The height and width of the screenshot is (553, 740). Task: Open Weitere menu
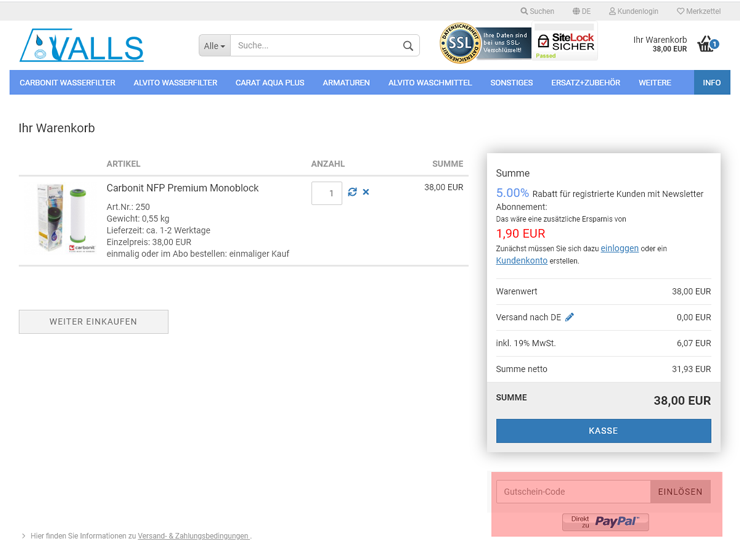(x=655, y=83)
